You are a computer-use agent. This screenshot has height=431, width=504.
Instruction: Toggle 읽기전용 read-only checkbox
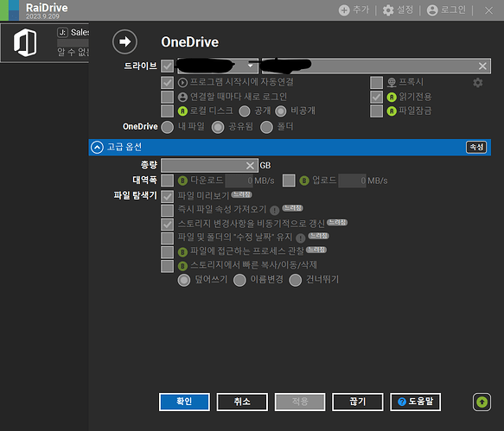click(x=376, y=97)
